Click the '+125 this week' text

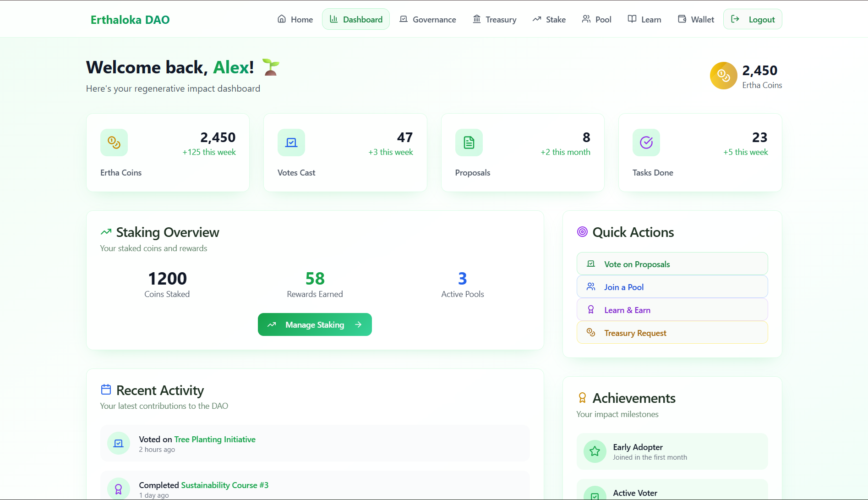(209, 152)
